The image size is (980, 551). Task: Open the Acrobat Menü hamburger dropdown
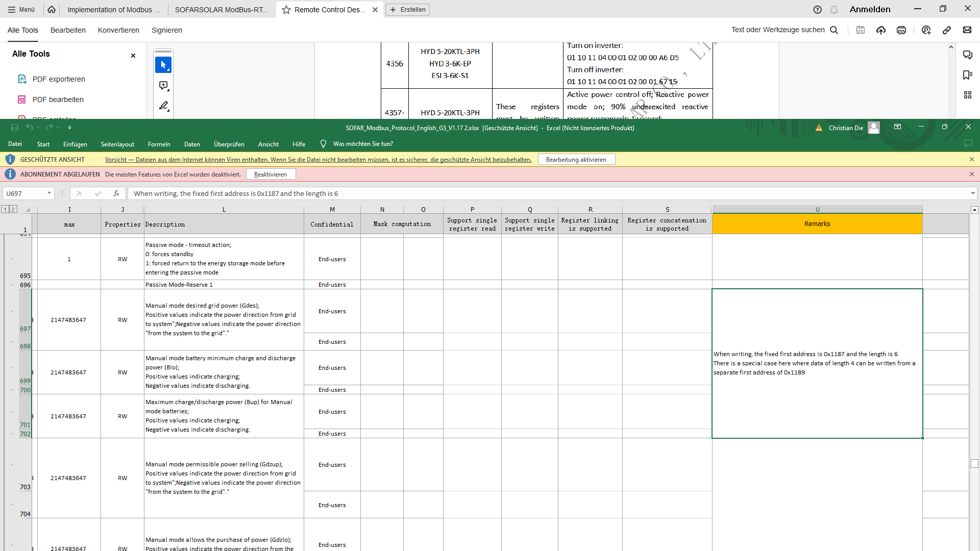[21, 10]
